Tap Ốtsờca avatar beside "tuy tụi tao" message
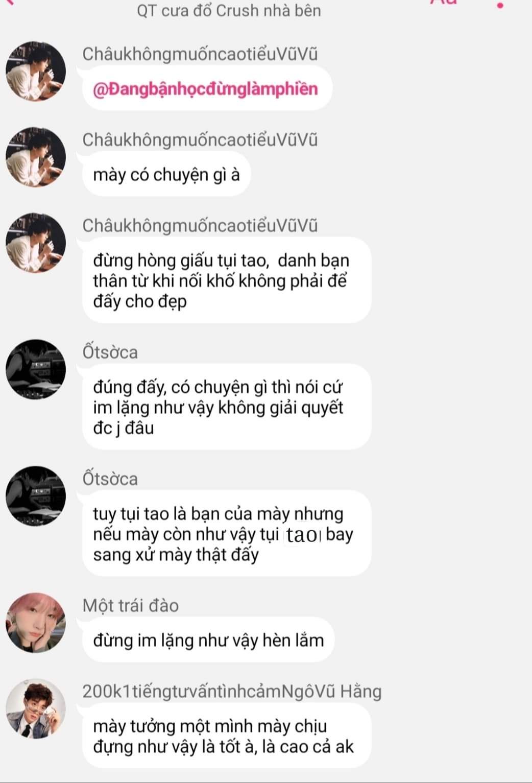The width and height of the screenshot is (532, 783). (36, 496)
